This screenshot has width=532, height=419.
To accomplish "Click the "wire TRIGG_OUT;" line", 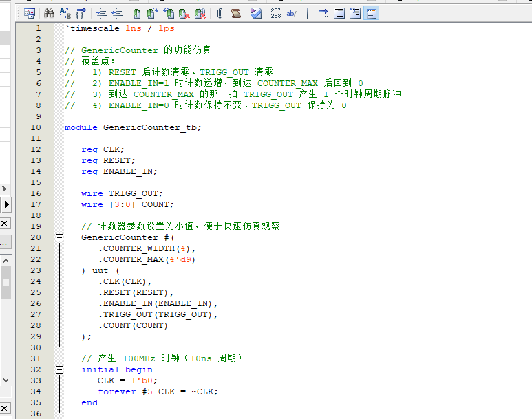I will tap(122, 194).
